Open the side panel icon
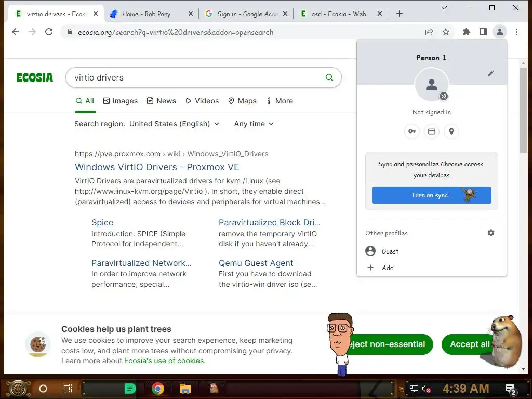The height and width of the screenshot is (399, 532). pos(483,32)
